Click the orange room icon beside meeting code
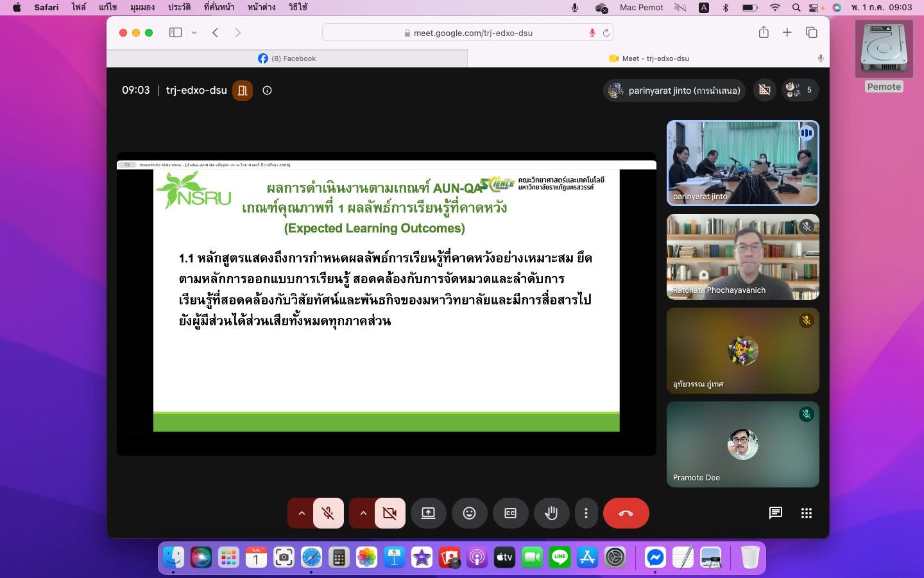Viewport: 924px width, 578px height. 243,91
